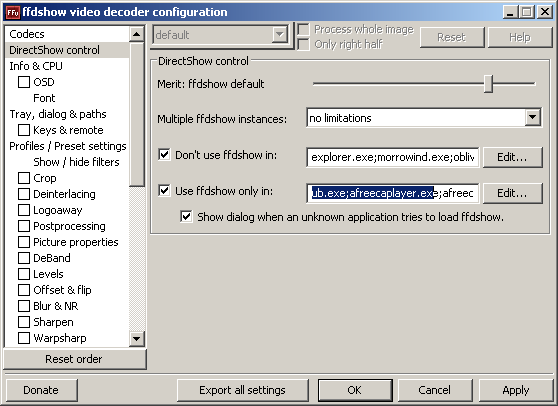Screen dimensions: 558x406
Task: Disable show dialog for unknown application
Action: pyautogui.click(x=186, y=216)
